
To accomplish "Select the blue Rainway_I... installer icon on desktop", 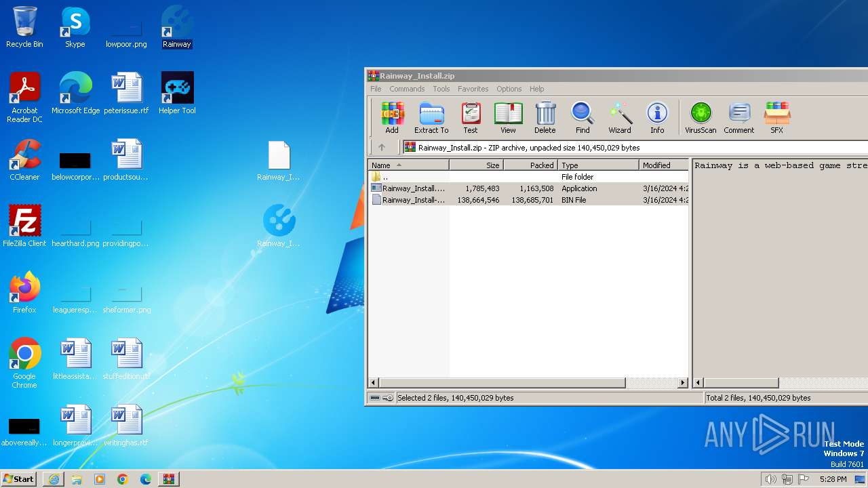I will click(279, 226).
